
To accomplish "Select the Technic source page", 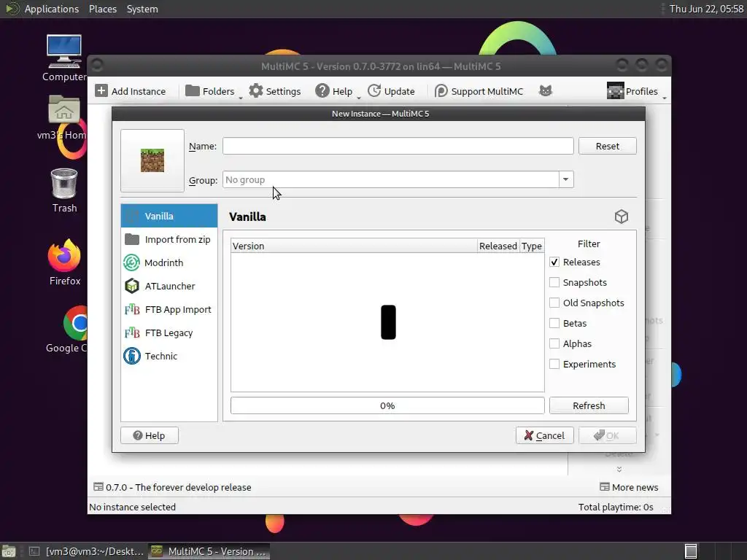I will click(x=169, y=356).
